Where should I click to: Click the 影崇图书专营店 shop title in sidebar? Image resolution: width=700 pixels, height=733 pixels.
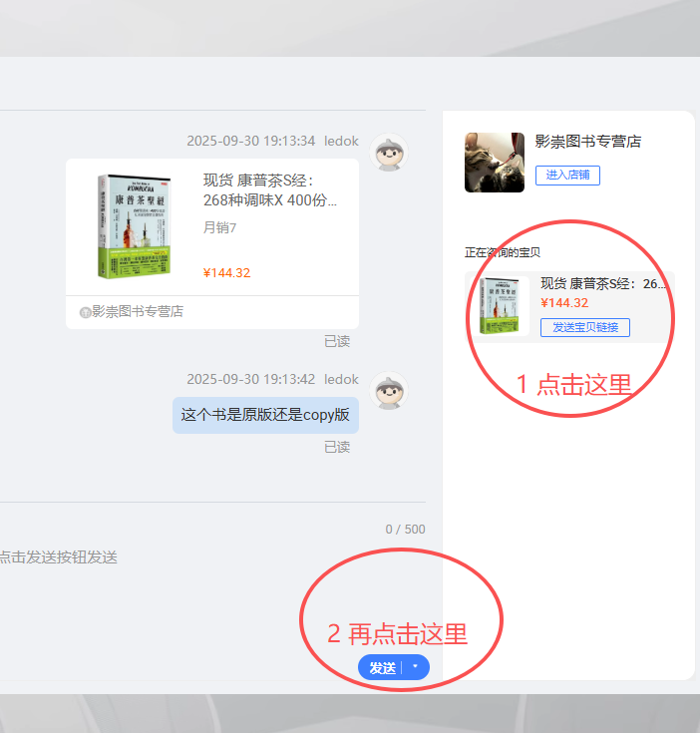(x=588, y=142)
